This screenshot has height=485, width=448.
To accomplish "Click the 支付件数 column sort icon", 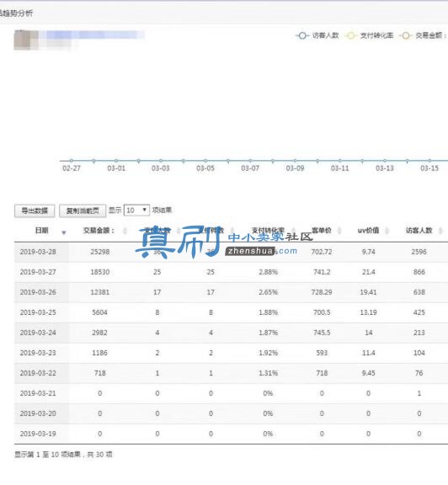I will pos(232,231).
